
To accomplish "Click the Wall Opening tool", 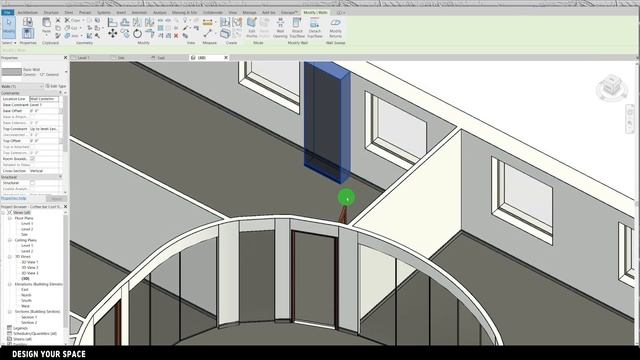I will (x=280, y=28).
